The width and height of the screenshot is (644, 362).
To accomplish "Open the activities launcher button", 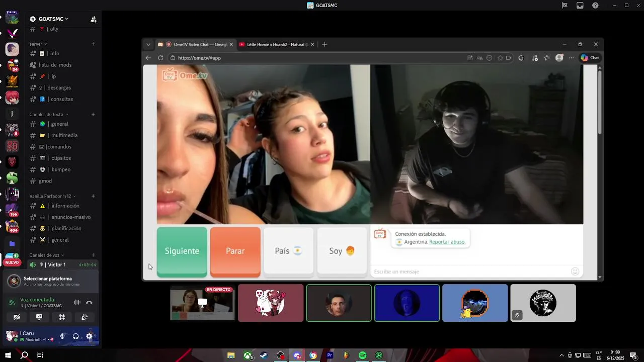I will click(x=62, y=317).
